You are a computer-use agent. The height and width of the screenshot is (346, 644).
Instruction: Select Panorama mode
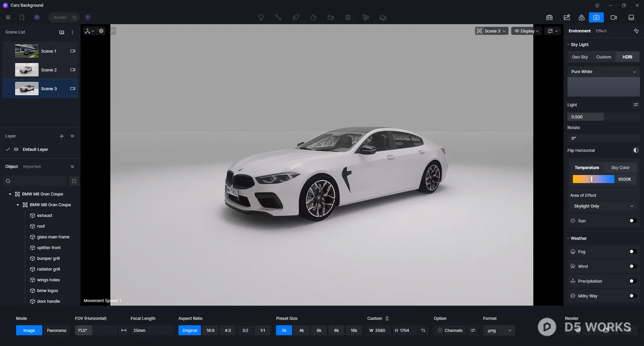56,330
